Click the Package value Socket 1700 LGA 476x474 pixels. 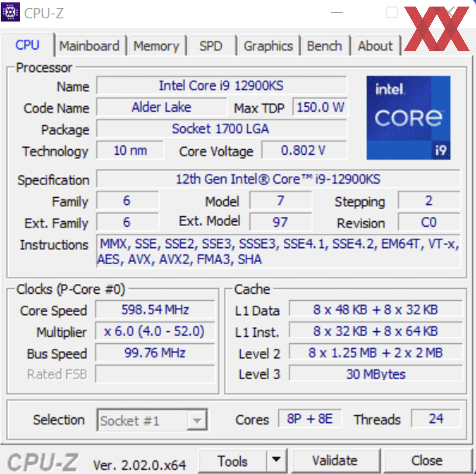[x=221, y=129]
